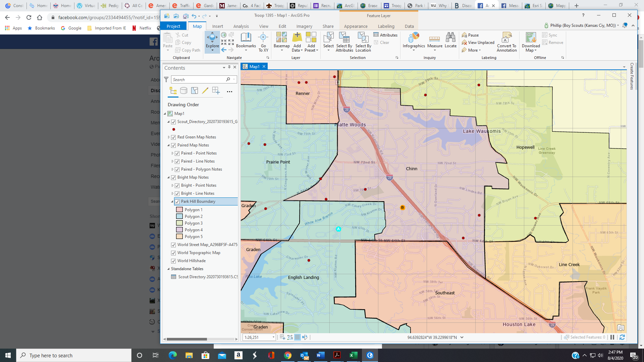
Task: Open the map scale dropdown
Action: 273,337
